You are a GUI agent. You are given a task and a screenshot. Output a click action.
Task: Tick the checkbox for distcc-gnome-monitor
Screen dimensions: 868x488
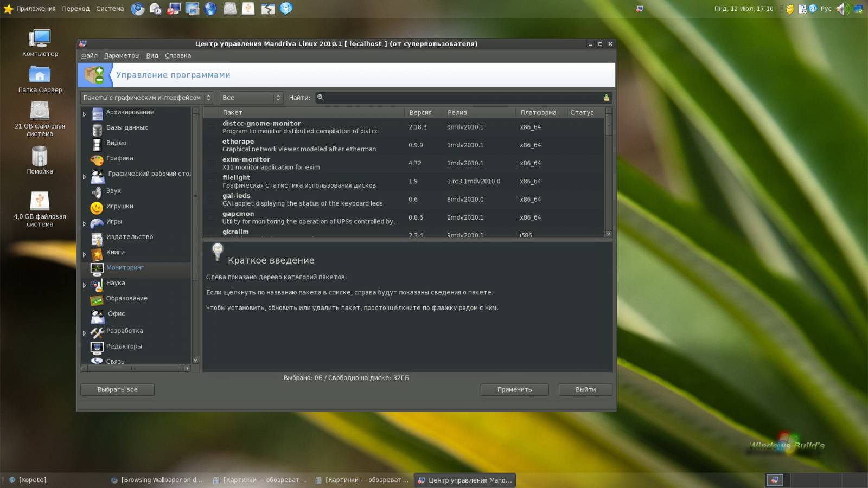point(211,127)
